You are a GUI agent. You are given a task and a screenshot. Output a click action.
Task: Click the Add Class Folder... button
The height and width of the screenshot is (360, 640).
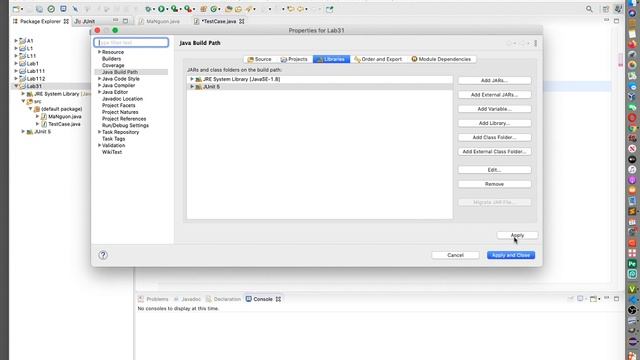(x=494, y=138)
